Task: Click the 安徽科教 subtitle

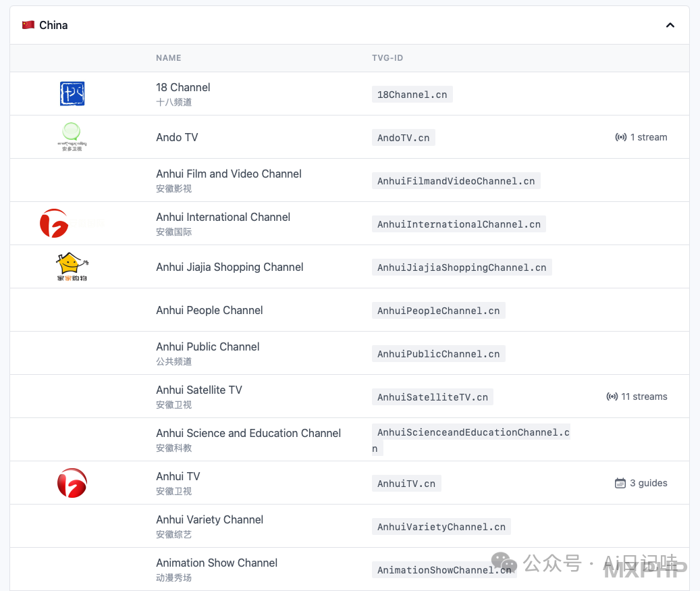Action: pos(173,448)
